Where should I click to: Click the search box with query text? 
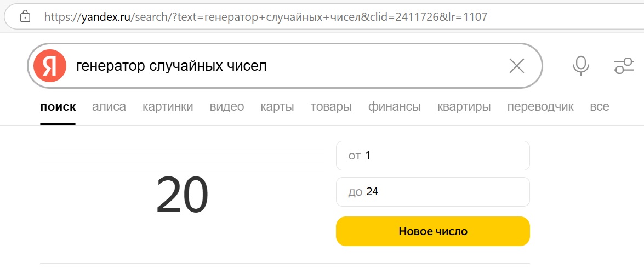point(288,66)
